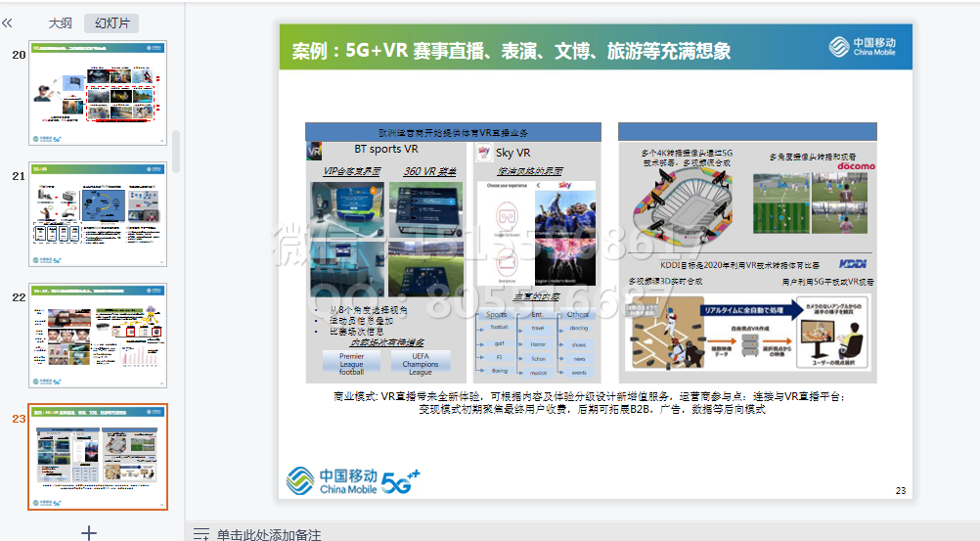
Task: Click the 360 VR label text
Action: click(429, 171)
